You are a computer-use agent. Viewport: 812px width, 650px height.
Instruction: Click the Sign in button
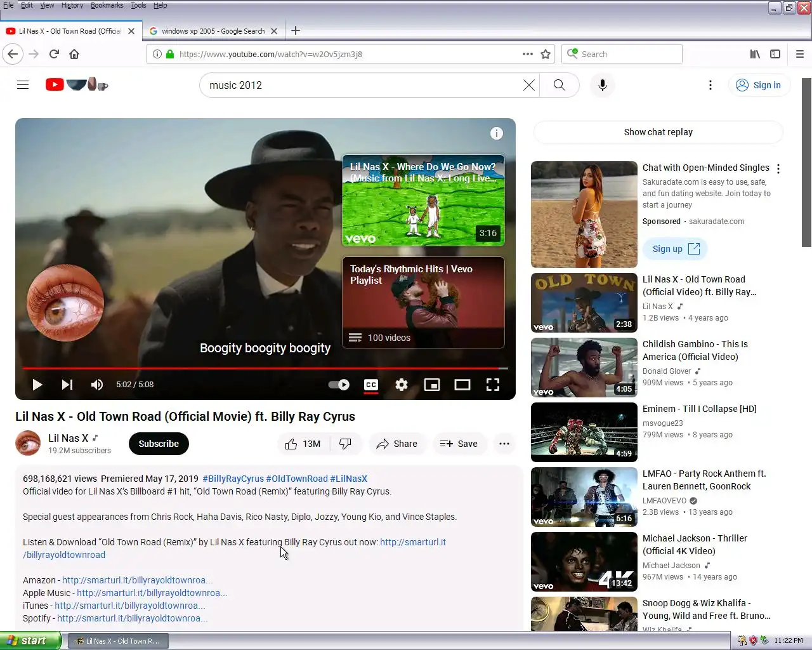click(x=759, y=85)
